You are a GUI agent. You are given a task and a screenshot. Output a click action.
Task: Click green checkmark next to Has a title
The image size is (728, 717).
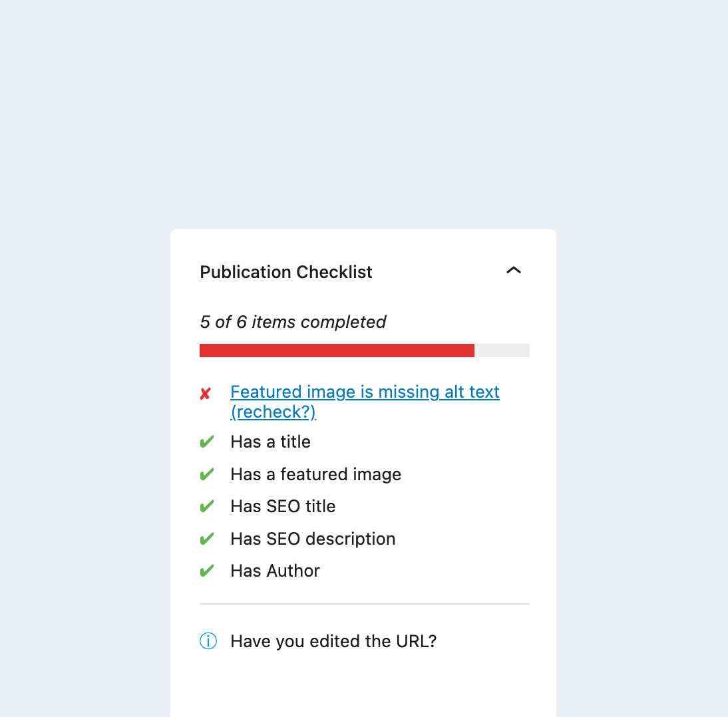207,442
